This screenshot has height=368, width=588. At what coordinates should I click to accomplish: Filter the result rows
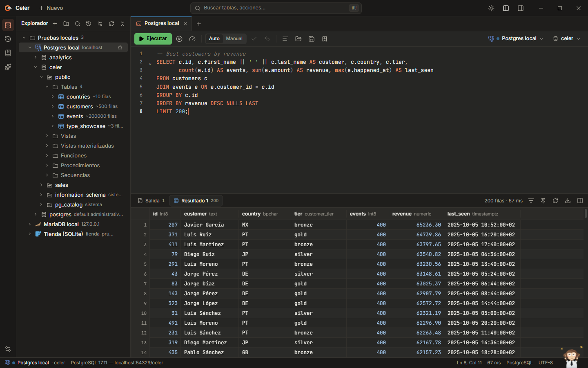(x=531, y=201)
